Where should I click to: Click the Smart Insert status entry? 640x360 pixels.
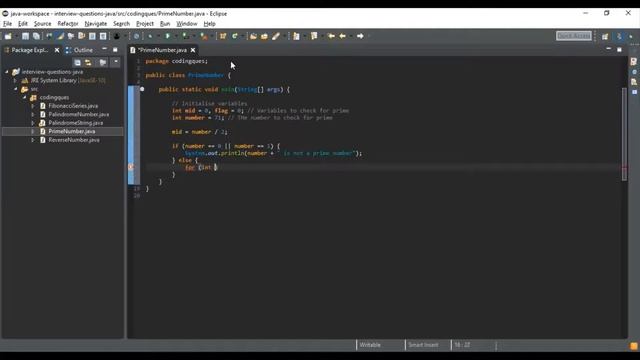(423, 345)
